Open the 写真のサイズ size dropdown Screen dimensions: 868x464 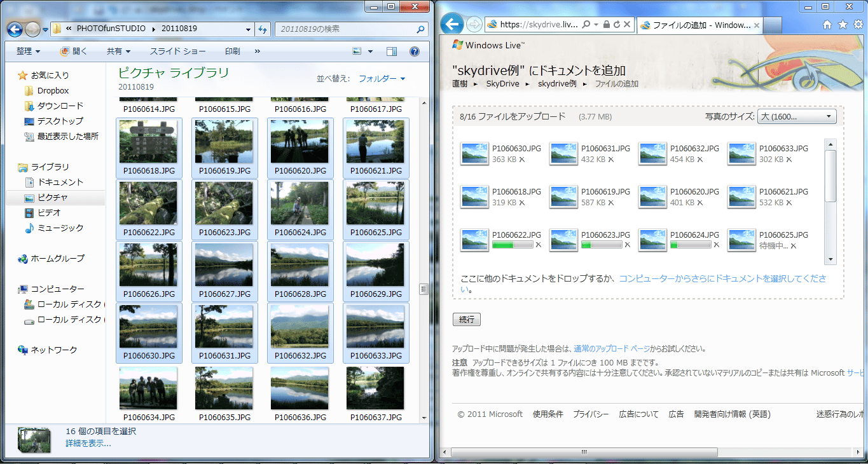(x=797, y=116)
